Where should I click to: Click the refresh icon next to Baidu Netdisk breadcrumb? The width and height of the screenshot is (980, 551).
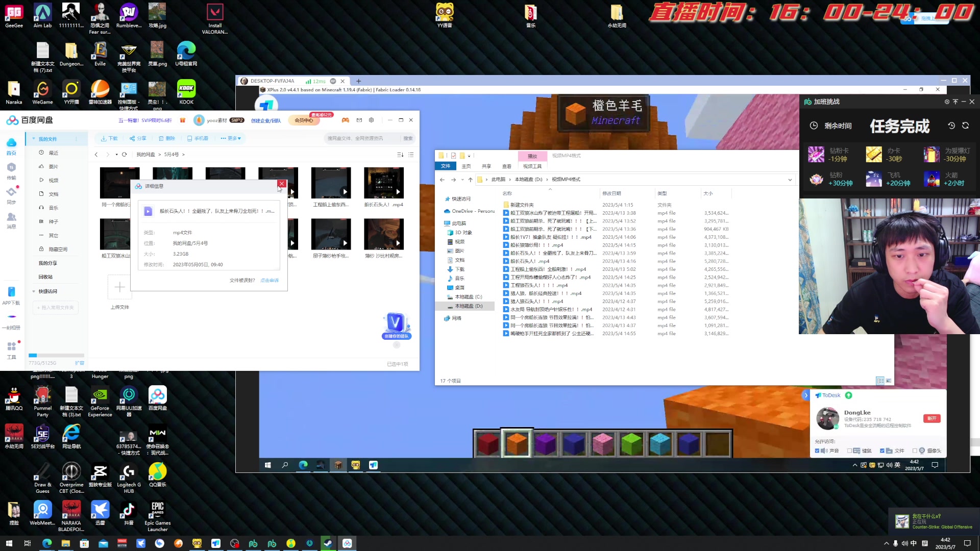tap(124, 155)
